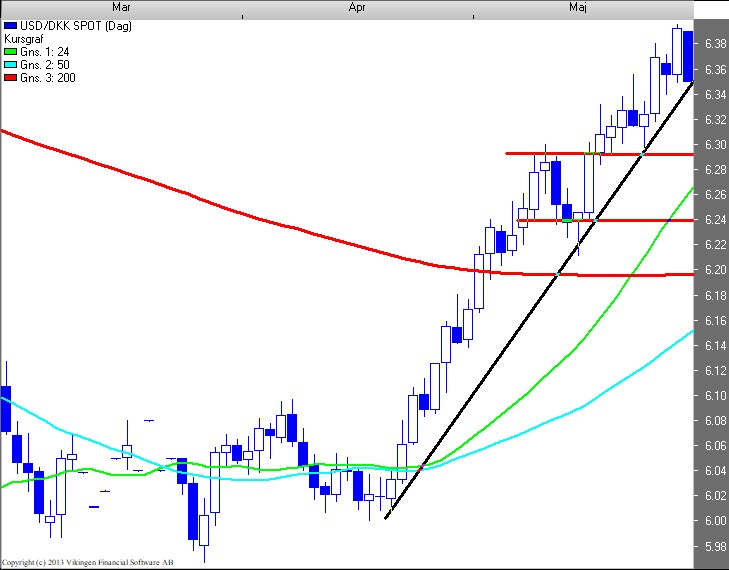This screenshot has height=570, width=729.
Task: Click the blue USD/DKK SPOT legend swatch
Action: click(x=10, y=26)
